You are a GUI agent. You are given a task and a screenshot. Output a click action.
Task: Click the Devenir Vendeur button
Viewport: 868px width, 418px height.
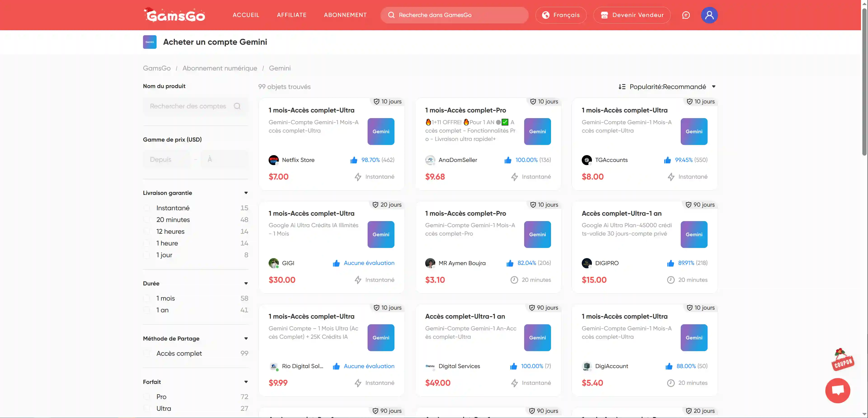(x=632, y=15)
